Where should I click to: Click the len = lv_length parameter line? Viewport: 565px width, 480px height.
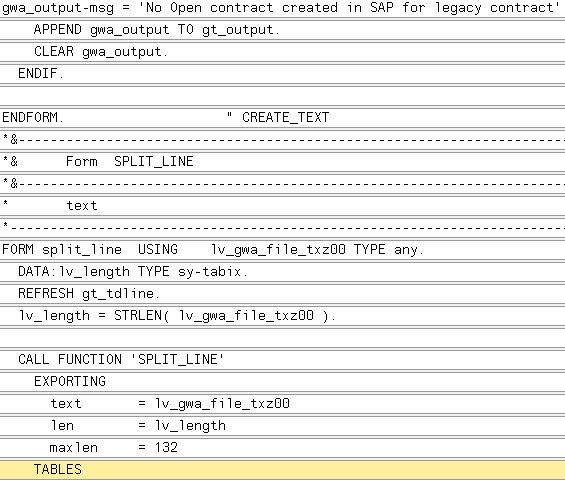point(282,425)
